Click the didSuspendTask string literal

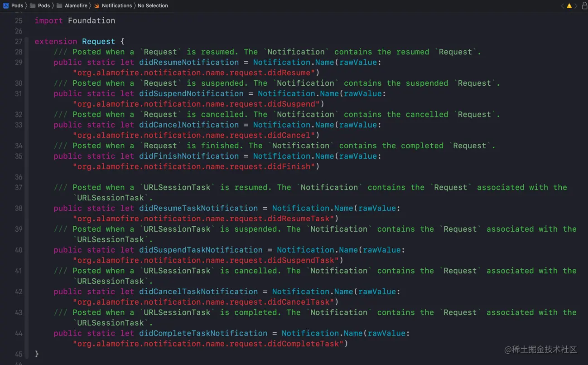208,260
